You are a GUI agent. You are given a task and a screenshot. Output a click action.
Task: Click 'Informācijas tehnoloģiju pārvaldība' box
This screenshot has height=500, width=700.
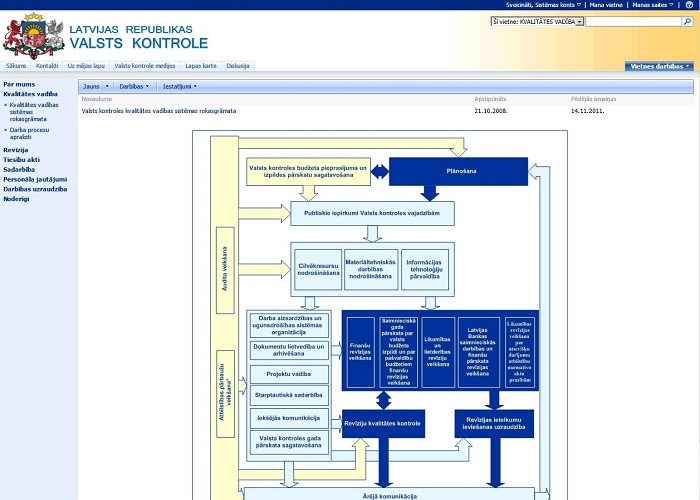(425, 270)
